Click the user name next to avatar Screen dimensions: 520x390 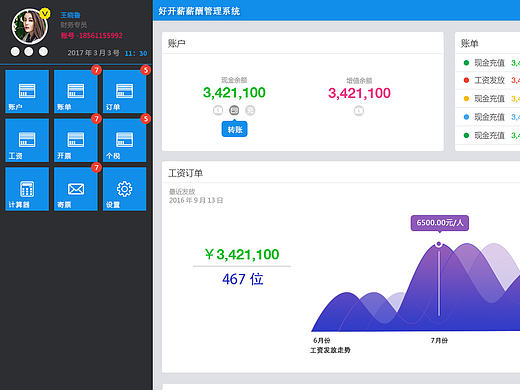(x=70, y=15)
